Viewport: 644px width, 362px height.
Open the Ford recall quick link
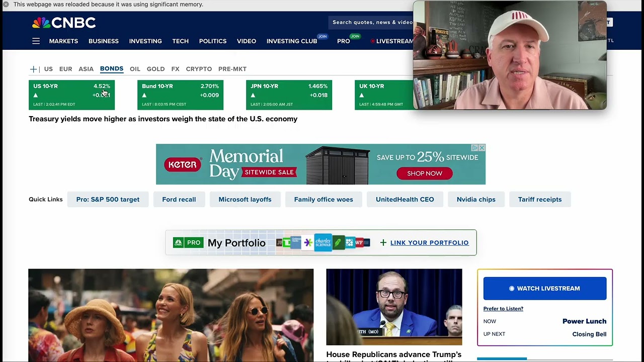point(179,200)
